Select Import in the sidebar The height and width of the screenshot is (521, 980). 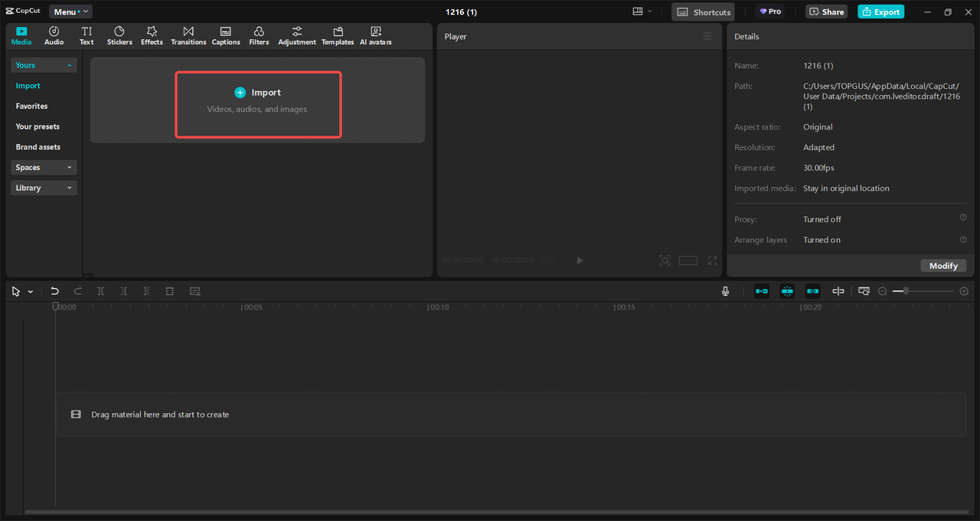point(28,86)
